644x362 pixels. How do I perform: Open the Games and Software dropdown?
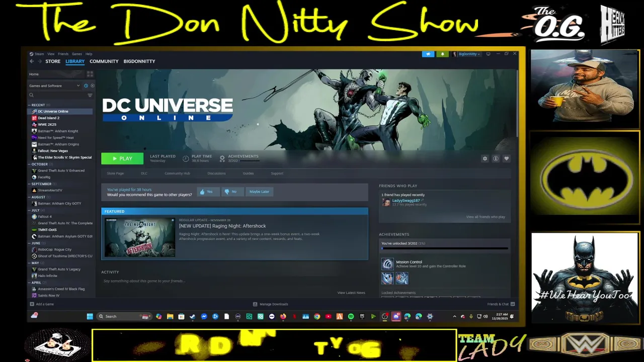(x=54, y=86)
